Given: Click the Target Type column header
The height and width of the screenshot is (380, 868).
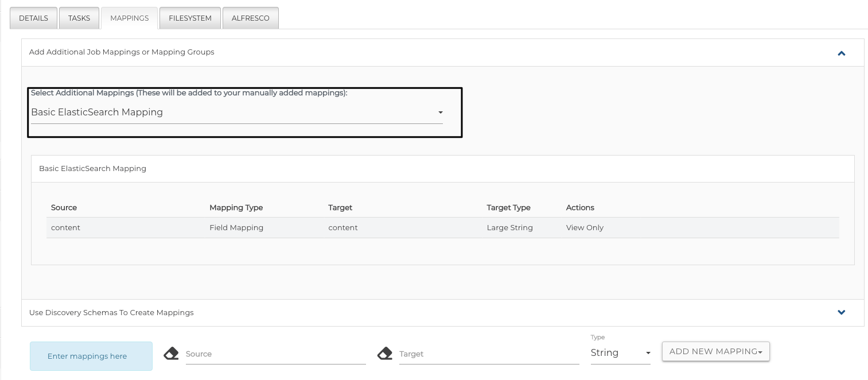Looking at the screenshot, I should 508,208.
